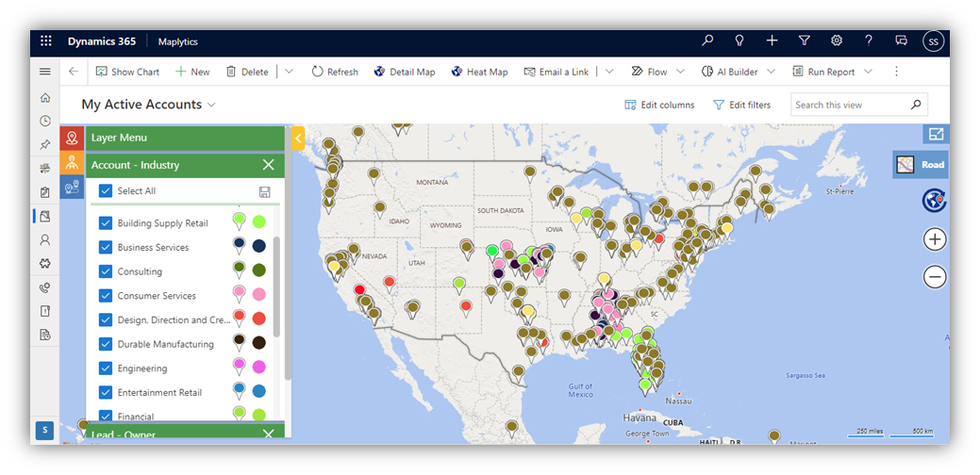The image size is (980, 475).
Task: Collapse the layer panel with yellow arrow
Action: point(297,138)
